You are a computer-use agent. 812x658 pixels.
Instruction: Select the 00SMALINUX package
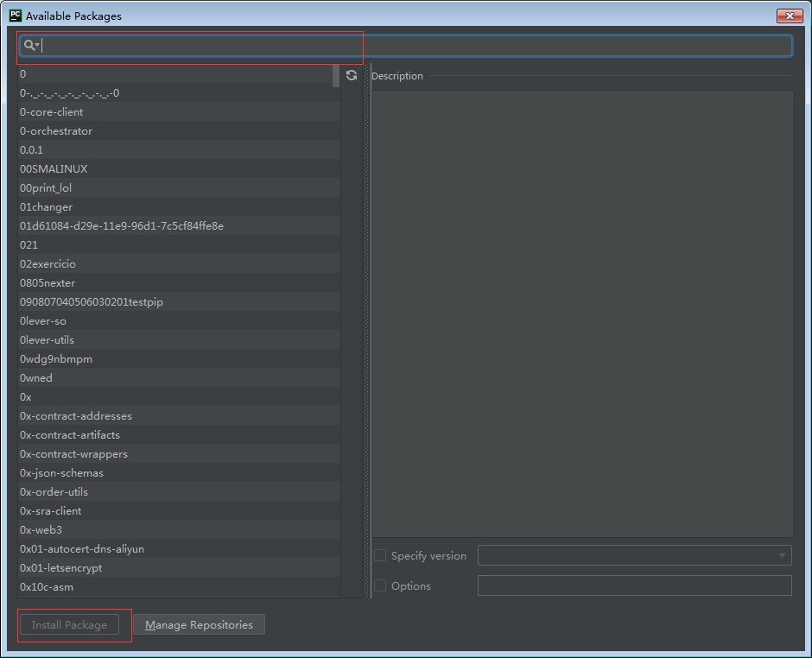tap(179, 168)
